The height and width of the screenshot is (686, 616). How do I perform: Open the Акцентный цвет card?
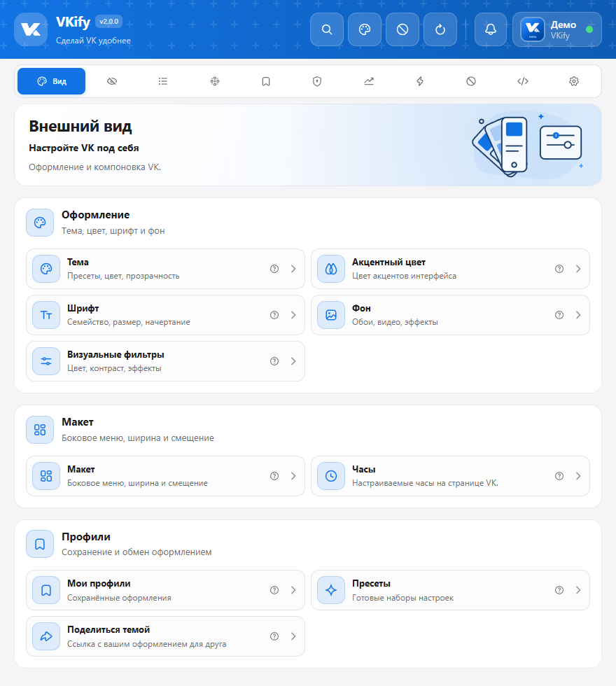coord(450,269)
